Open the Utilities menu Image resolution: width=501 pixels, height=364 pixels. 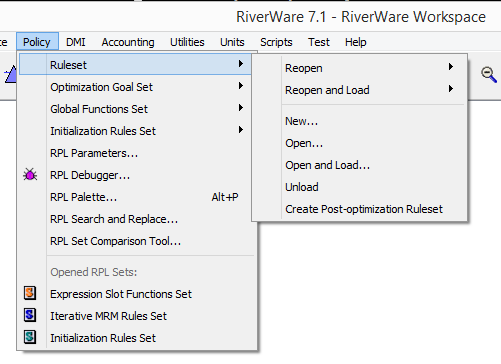(187, 42)
